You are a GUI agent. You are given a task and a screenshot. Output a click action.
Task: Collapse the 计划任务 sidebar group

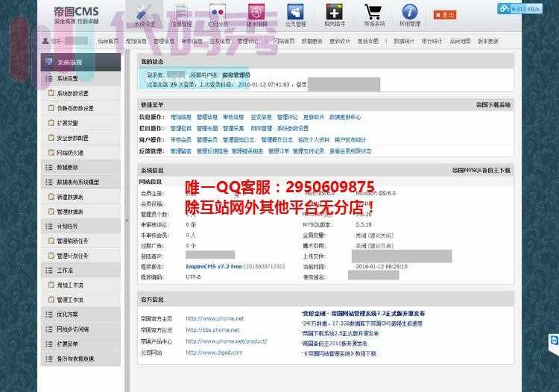click(81, 227)
